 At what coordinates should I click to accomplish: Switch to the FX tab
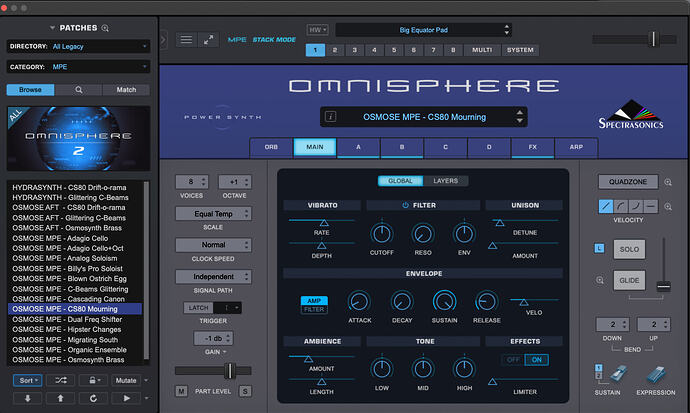(532, 147)
